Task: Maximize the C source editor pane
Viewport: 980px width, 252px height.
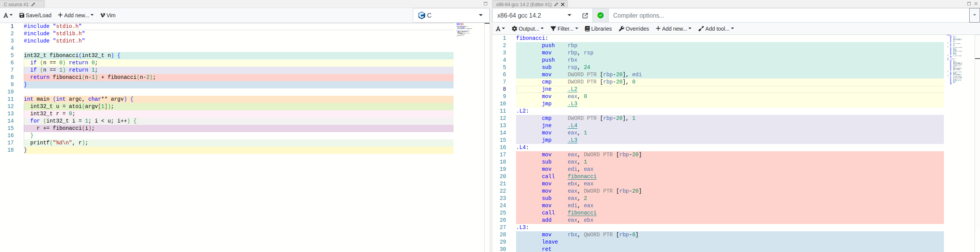Action: [485, 4]
